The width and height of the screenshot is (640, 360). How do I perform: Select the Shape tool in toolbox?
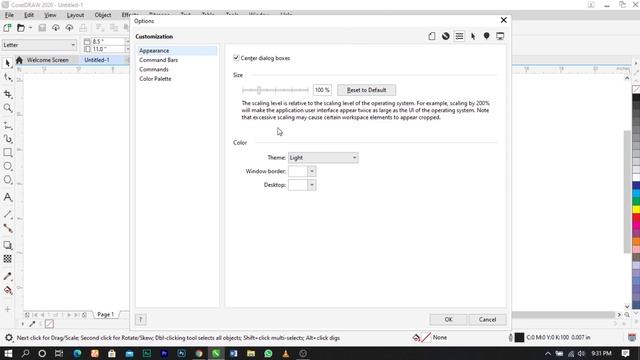coord(7,77)
